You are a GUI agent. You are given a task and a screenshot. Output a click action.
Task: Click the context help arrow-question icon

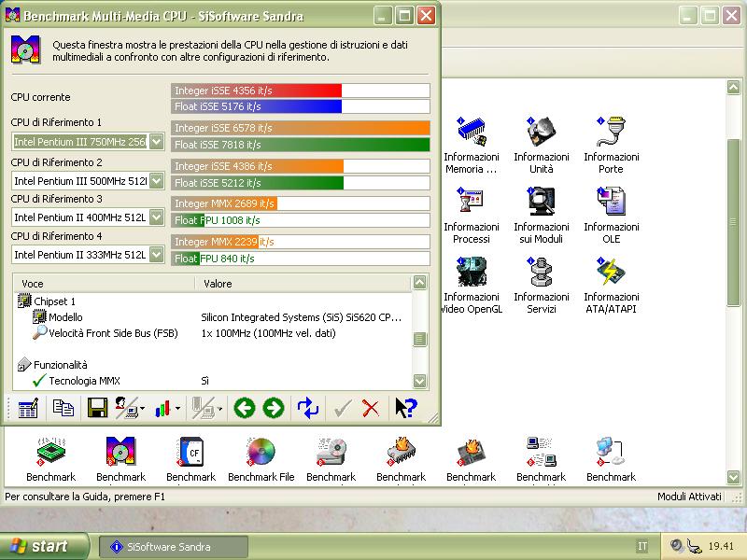405,408
